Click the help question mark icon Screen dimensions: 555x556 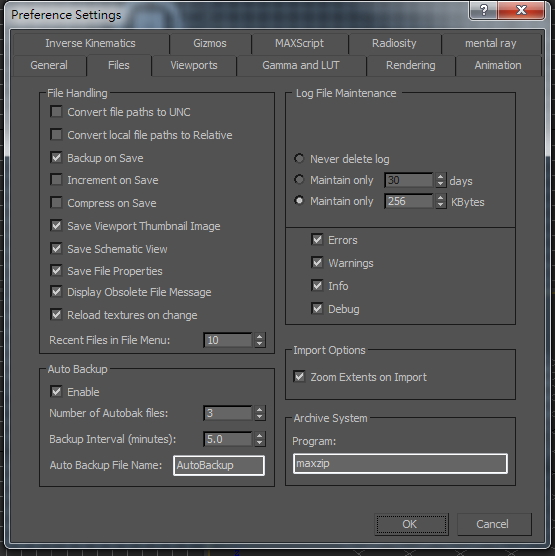[484, 10]
